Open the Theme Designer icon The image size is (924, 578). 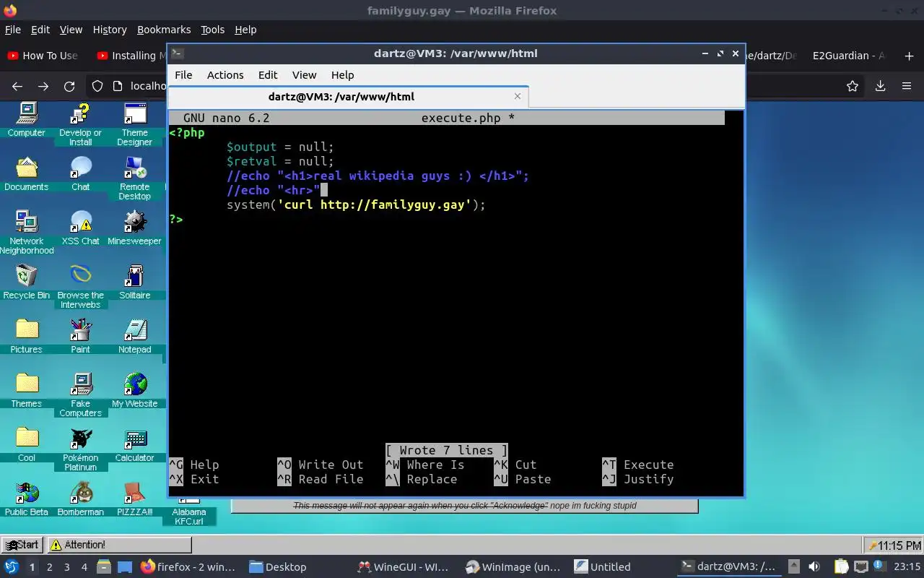135,124
